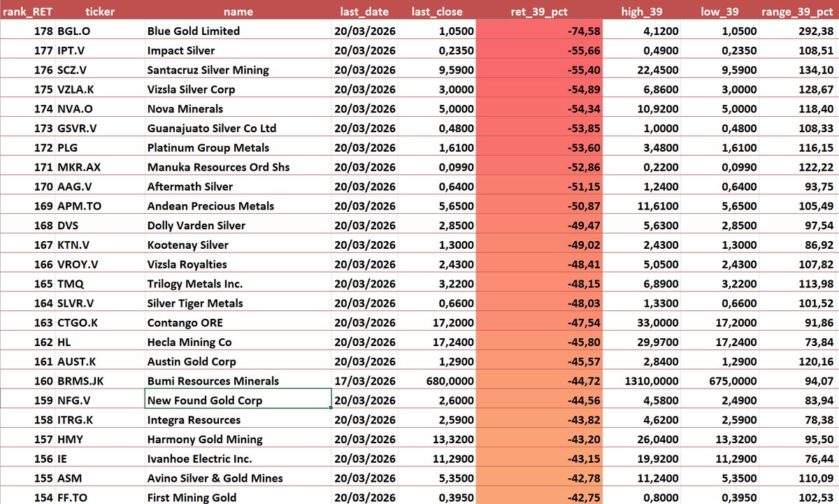The width and height of the screenshot is (839, 504).
Task: Click the Avino Silver & Gold Mines cell
Action: click(x=238, y=478)
